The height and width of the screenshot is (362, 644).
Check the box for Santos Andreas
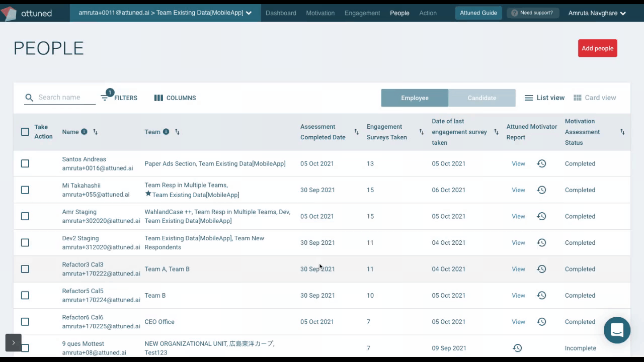tap(25, 163)
